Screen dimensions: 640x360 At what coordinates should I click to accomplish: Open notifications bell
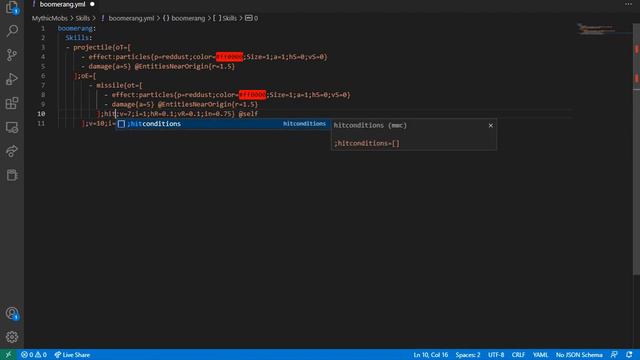(x=629, y=355)
